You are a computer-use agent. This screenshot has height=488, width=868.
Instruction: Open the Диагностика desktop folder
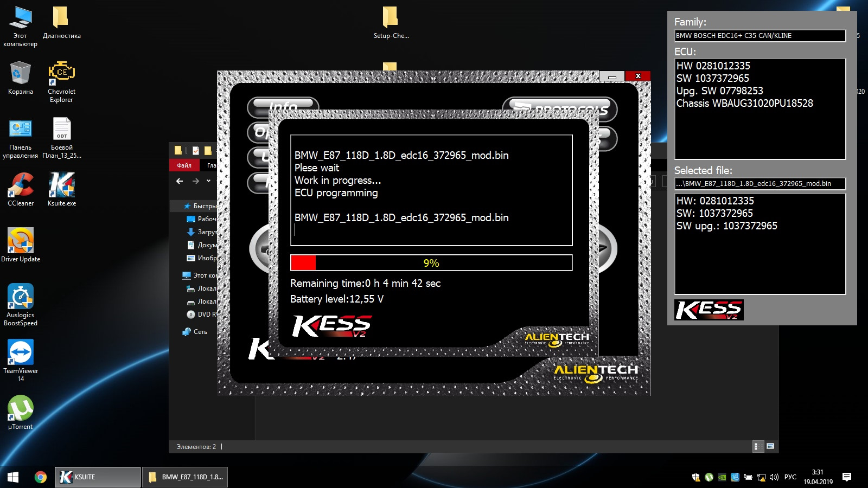click(x=61, y=23)
